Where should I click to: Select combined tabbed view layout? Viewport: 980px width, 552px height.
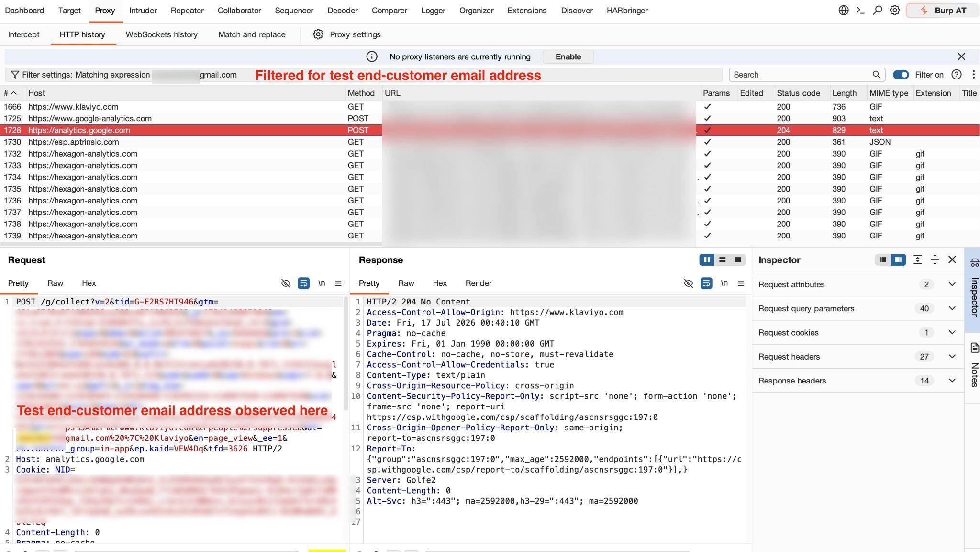738,260
